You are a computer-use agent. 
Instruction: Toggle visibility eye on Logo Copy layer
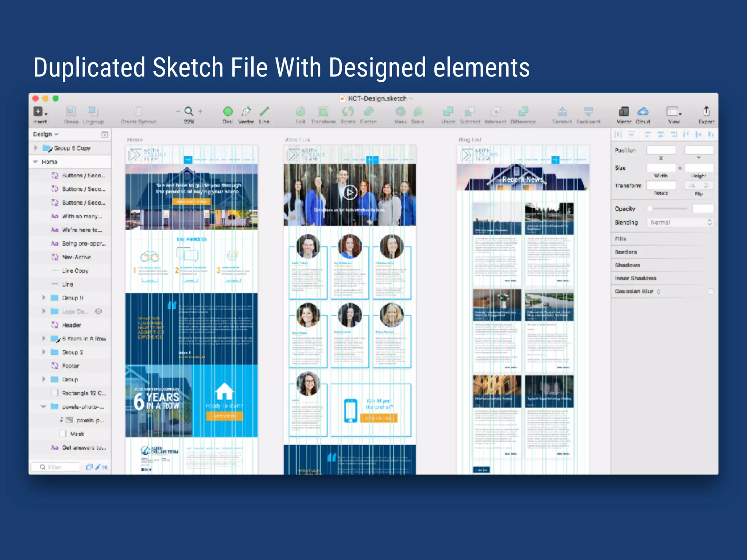pyautogui.click(x=98, y=311)
